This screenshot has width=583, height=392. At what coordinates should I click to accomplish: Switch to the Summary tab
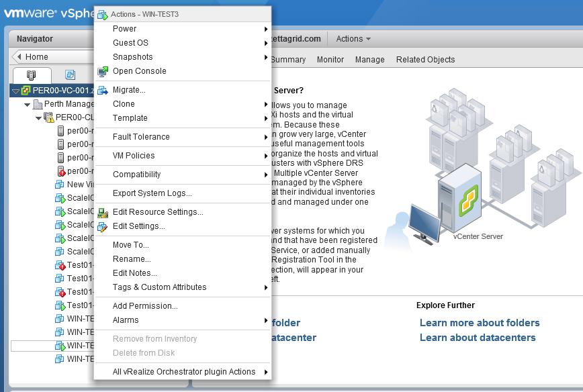pos(288,60)
